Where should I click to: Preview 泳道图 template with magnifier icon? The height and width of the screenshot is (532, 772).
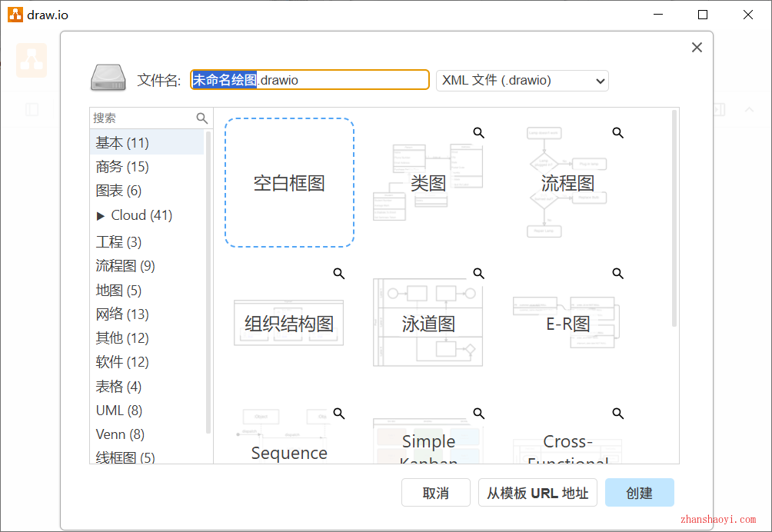tap(478, 274)
